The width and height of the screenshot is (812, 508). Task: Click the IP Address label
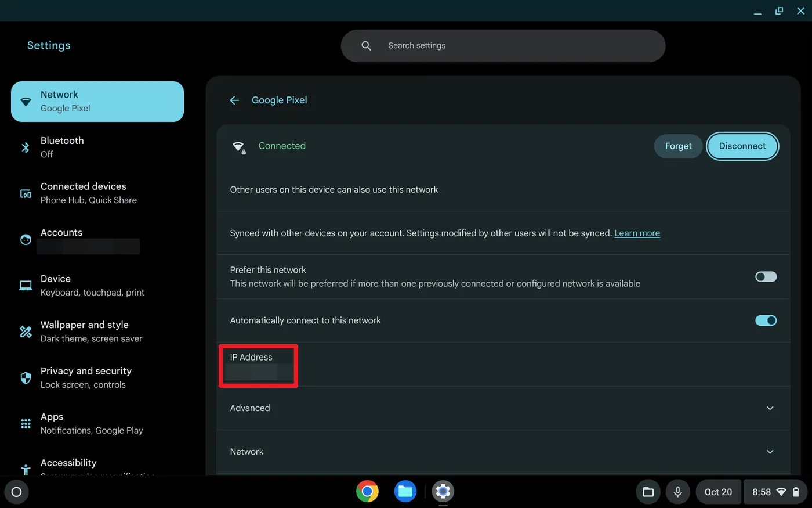251,357
